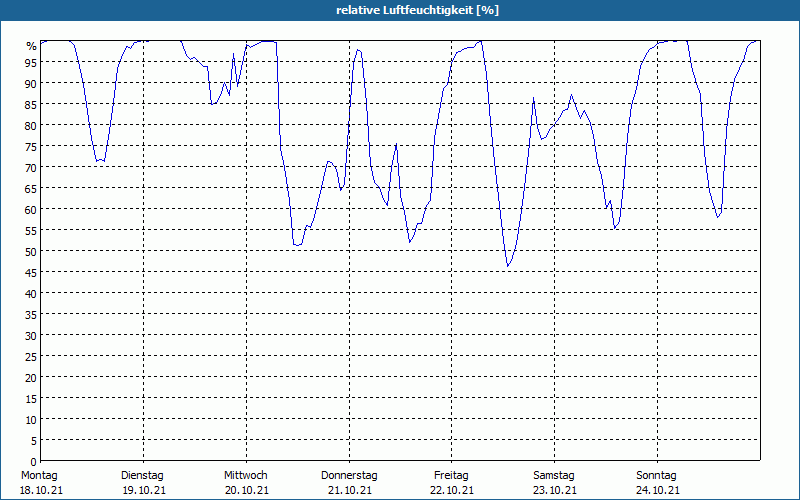This screenshot has height=500, width=800.
Task: Click the date '23.10.21'
Action: (555, 491)
